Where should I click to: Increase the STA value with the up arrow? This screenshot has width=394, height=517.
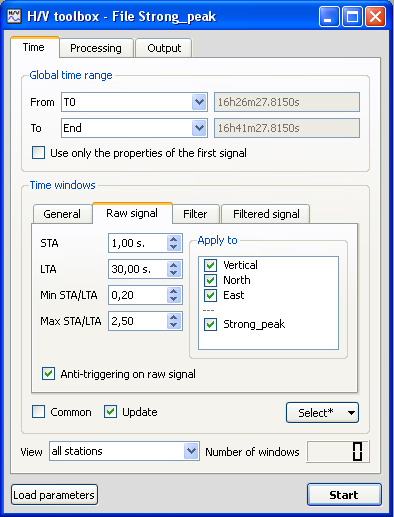pyautogui.click(x=173, y=239)
